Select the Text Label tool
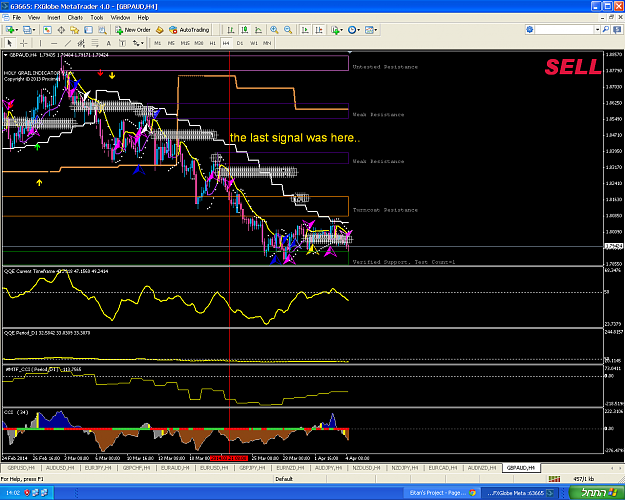The width and height of the screenshot is (625, 500). 122,43
